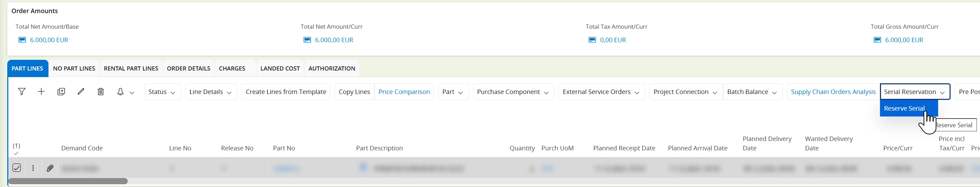The image size is (980, 187).
Task: Click the horizontal scrollbar thumb
Action: (68, 181)
